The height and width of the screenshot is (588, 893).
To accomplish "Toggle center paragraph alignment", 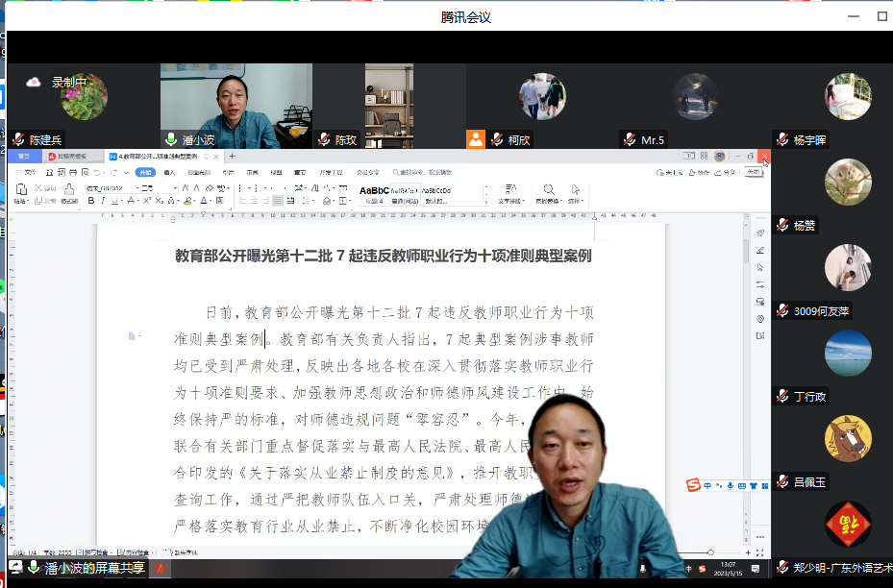I will [254, 201].
